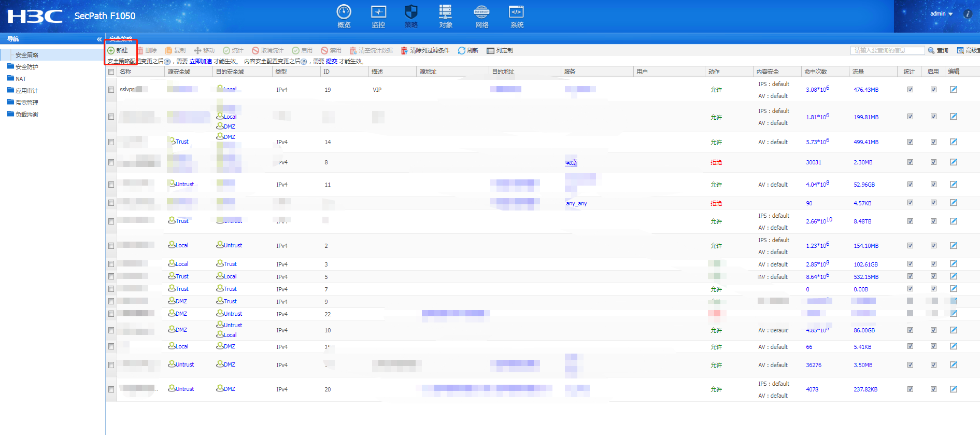
Task: Refresh the policy list with 刷新
Action: [x=468, y=50]
